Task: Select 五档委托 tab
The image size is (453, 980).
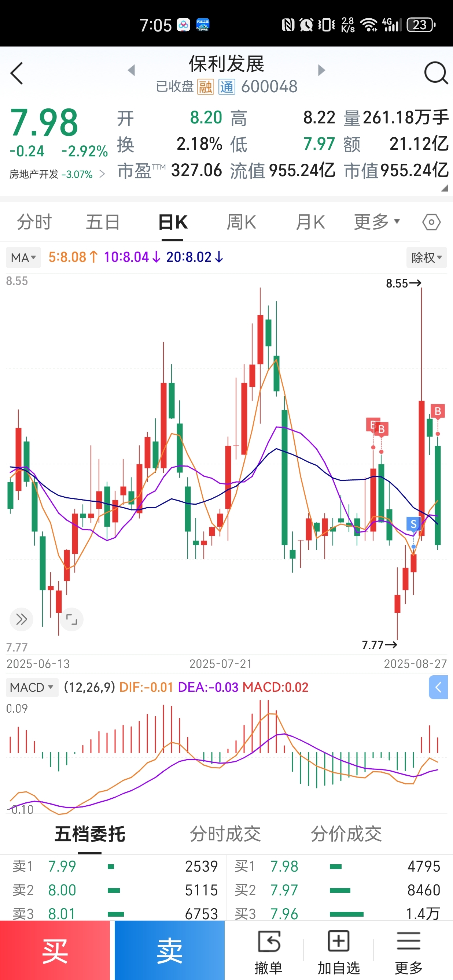Action: point(90,834)
